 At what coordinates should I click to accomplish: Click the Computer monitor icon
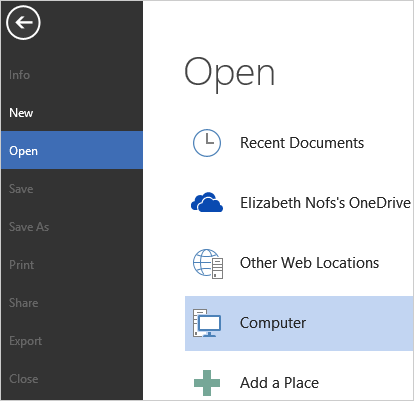coord(207,323)
